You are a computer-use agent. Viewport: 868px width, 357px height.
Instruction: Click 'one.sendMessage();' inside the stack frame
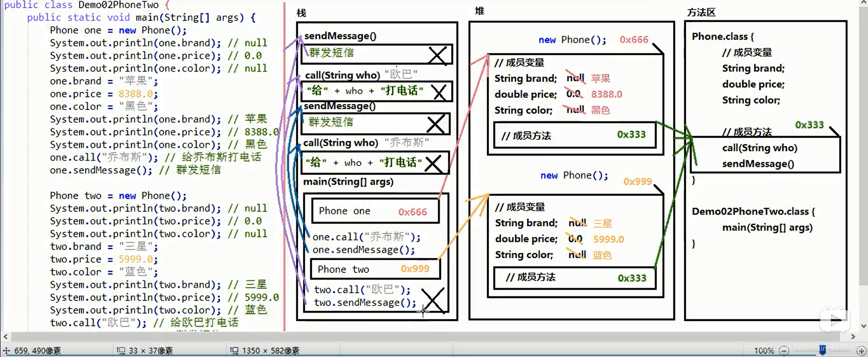364,250
